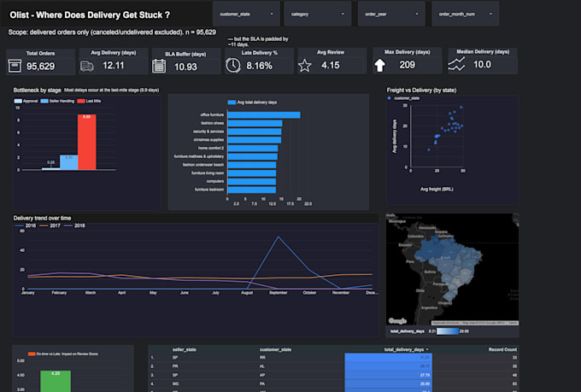Image resolution: width=581 pixels, height=392 pixels.
Task: Click the green on-time review score bar
Action: 56,381
